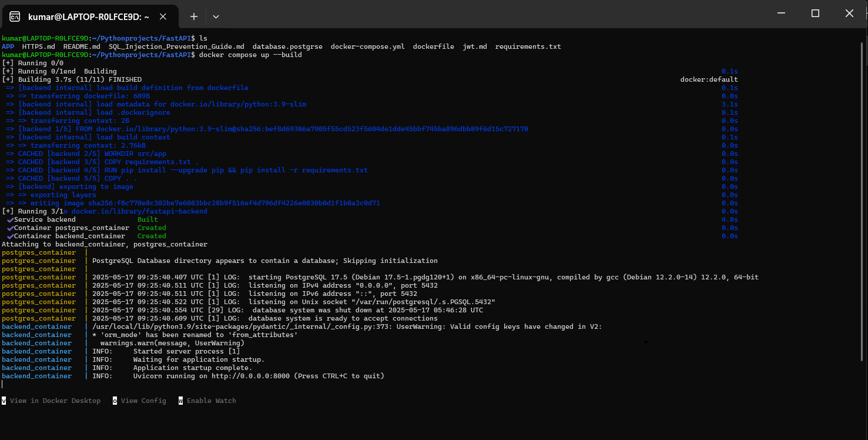Viewport: 868px width, 440px height.
Task: Click the terminal vertical scrollbar
Action: point(862,176)
